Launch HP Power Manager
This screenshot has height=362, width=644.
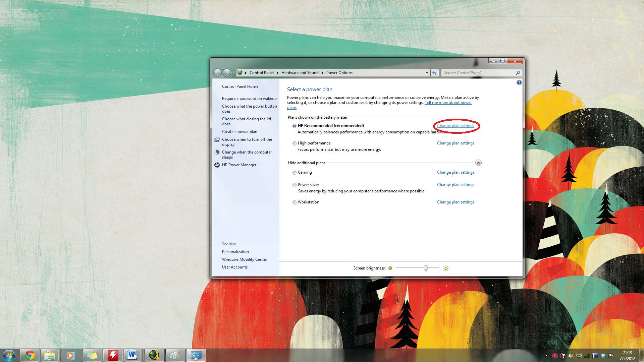pyautogui.click(x=239, y=165)
